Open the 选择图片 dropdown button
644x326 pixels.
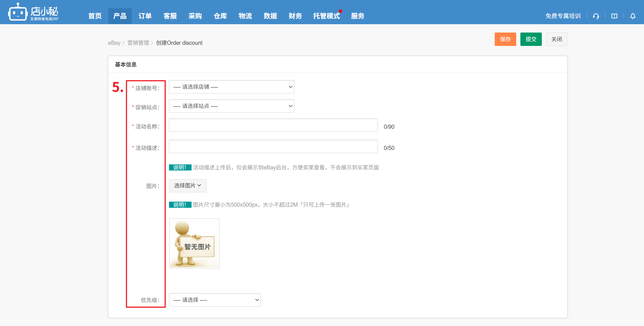point(187,186)
